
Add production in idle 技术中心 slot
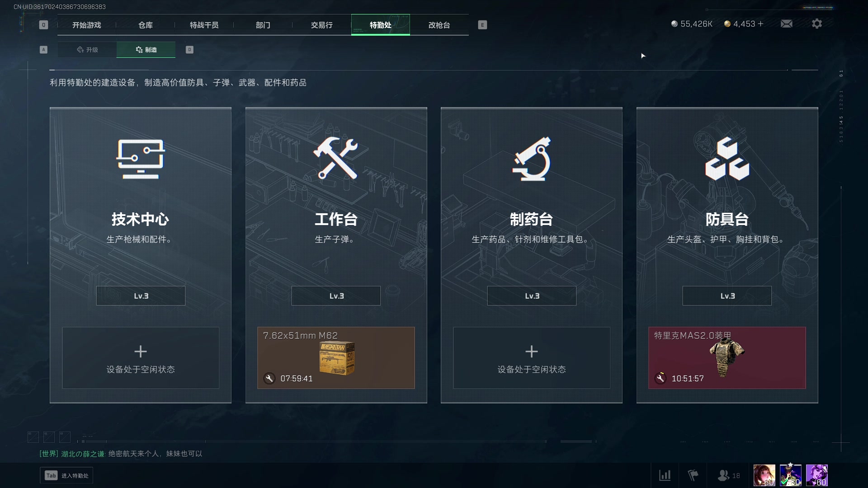click(141, 358)
